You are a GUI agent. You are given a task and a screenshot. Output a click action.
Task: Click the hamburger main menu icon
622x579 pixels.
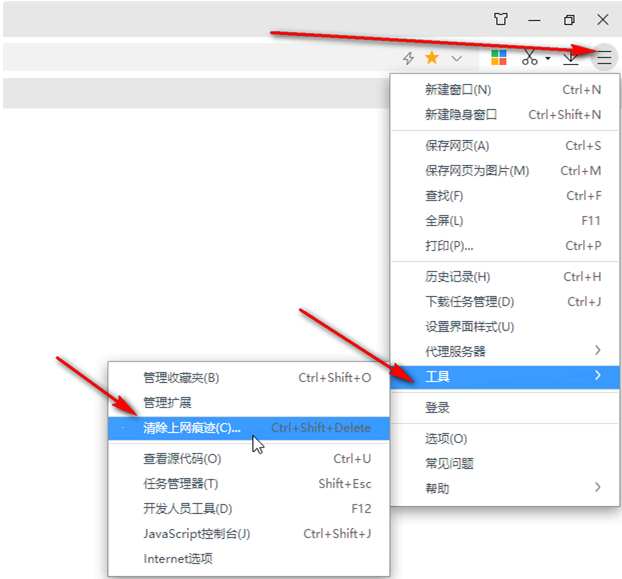point(604,58)
